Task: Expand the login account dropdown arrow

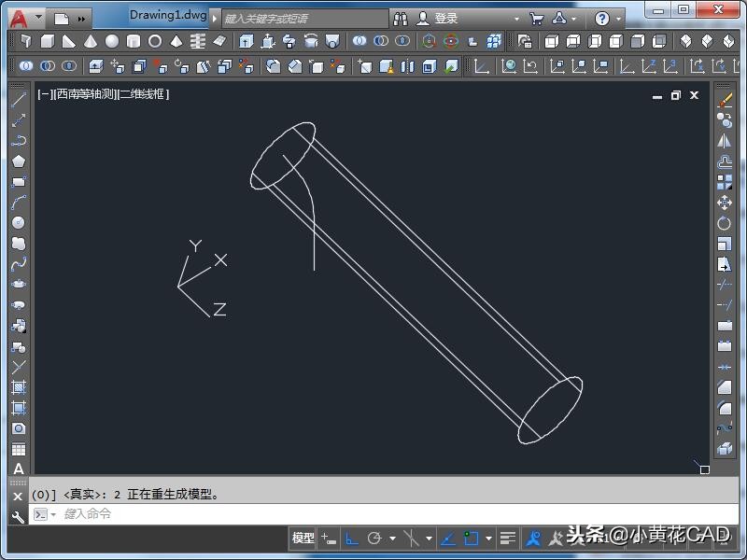Action: 517,19
